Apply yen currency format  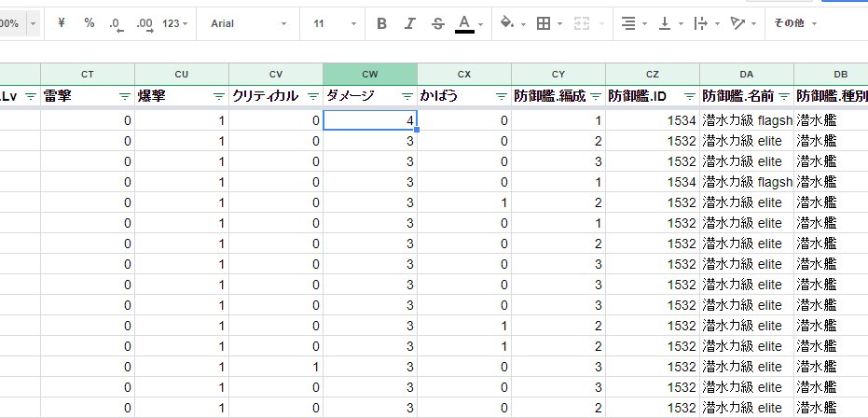click(62, 23)
